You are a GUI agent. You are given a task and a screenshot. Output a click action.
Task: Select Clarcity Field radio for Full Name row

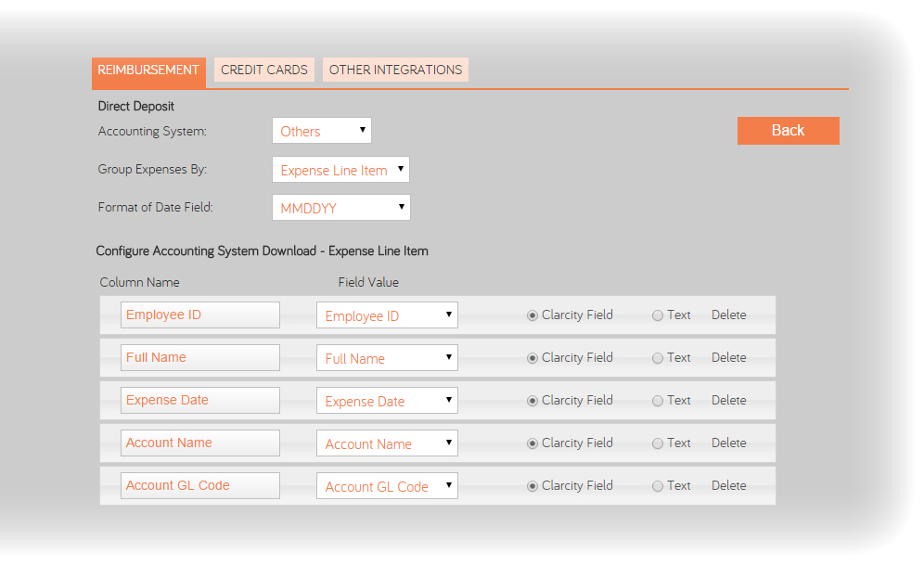(x=533, y=358)
